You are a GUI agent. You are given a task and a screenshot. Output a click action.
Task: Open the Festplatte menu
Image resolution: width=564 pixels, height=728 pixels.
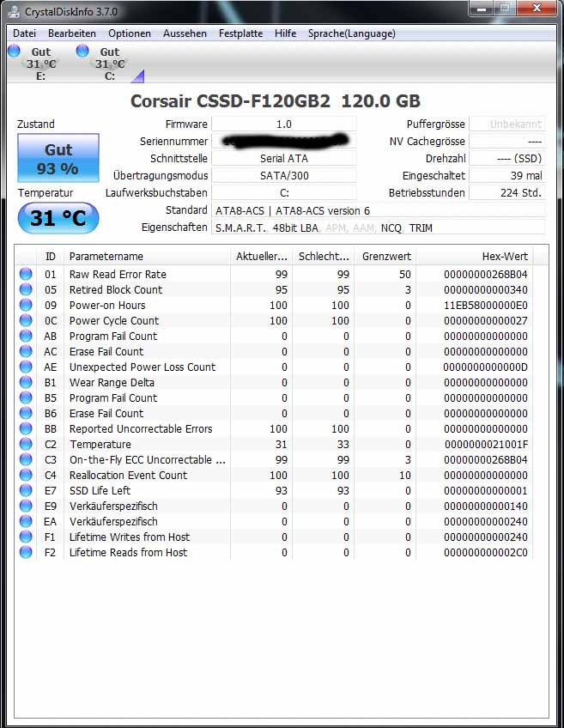[x=240, y=33]
